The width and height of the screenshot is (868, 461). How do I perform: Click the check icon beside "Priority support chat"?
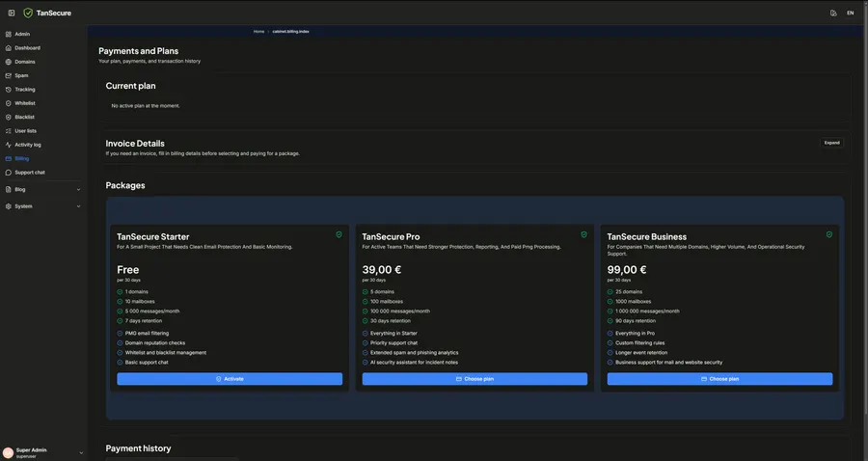click(365, 343)
